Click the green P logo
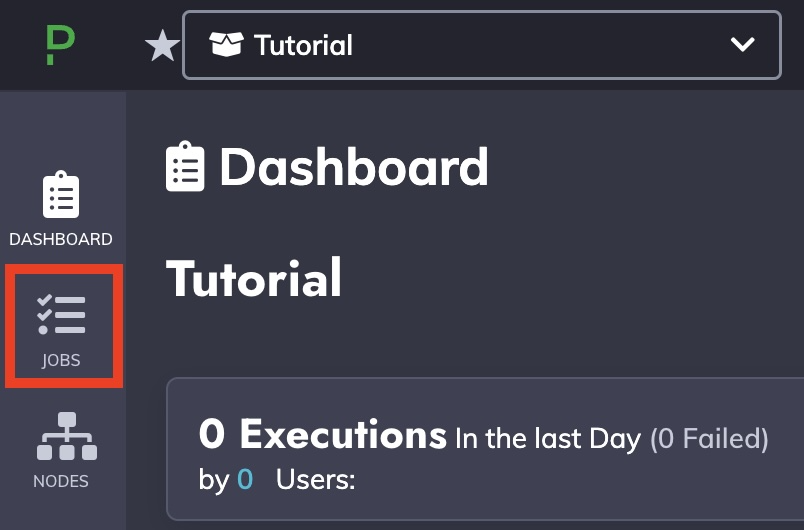 click(61, 46)
